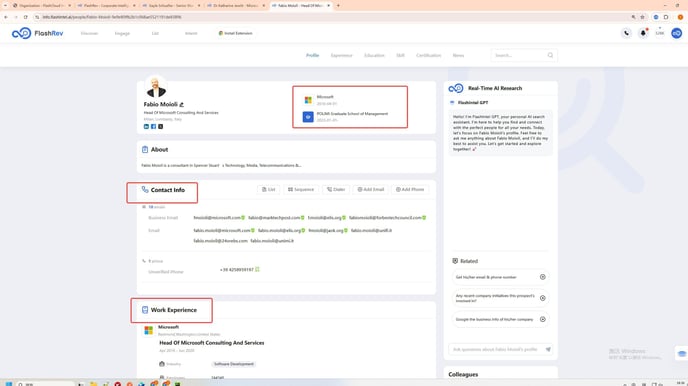This screenshot has width=688, height=386.
Task: Click the Add Email button
Action: pos(371,189)
